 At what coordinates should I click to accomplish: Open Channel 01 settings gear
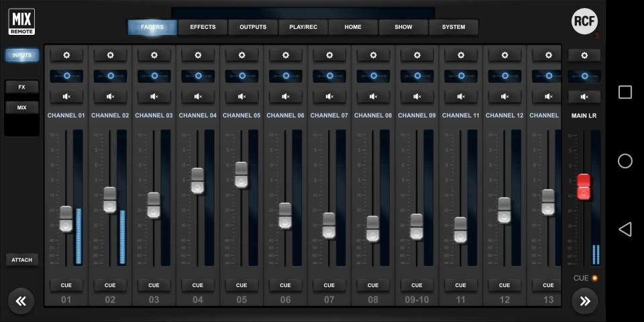66,55
